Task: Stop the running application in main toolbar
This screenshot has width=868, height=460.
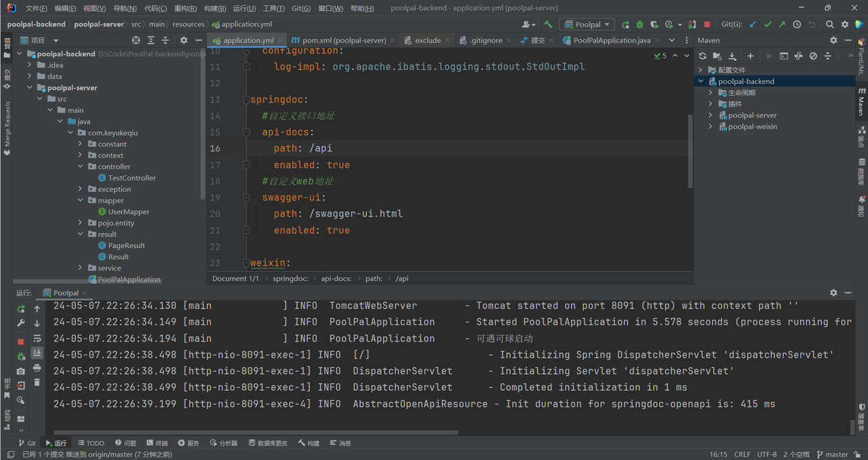Action: point(707,24)
